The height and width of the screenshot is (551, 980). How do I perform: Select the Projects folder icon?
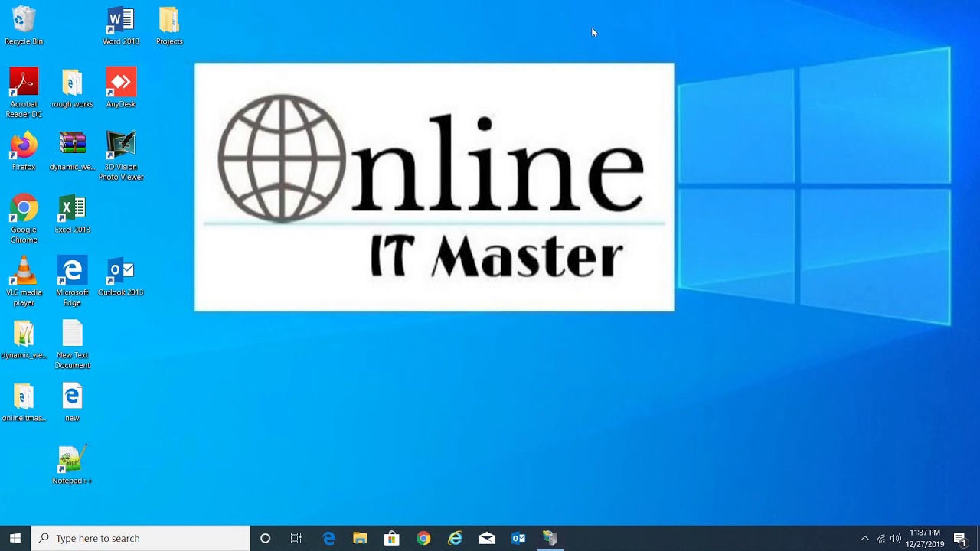(x=169, y=26)
